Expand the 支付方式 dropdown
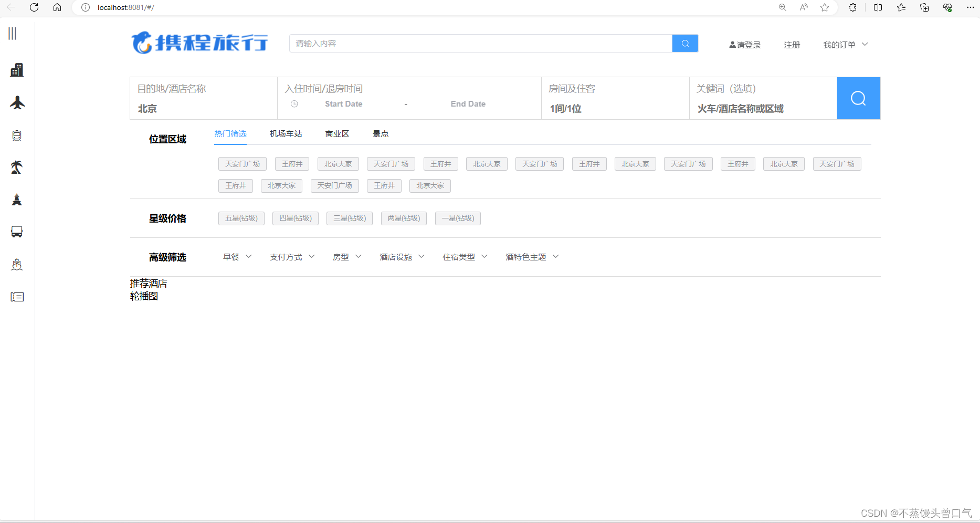Screen dimensions: 980x523 point(292,257)
